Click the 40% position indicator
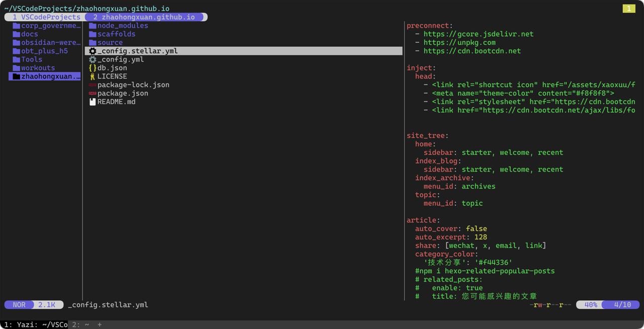This screenshot has width=644, height=329. tap(591, 305)
